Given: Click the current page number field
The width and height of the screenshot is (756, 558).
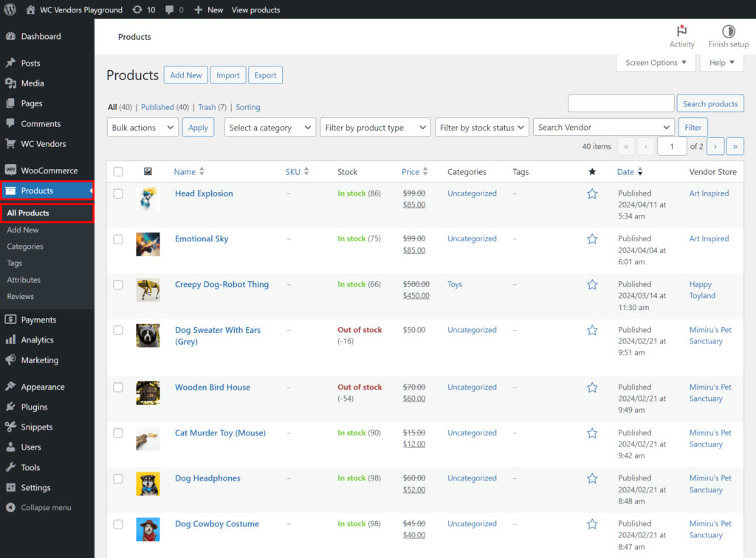Looking at the screenshot, I should (672, 146).
